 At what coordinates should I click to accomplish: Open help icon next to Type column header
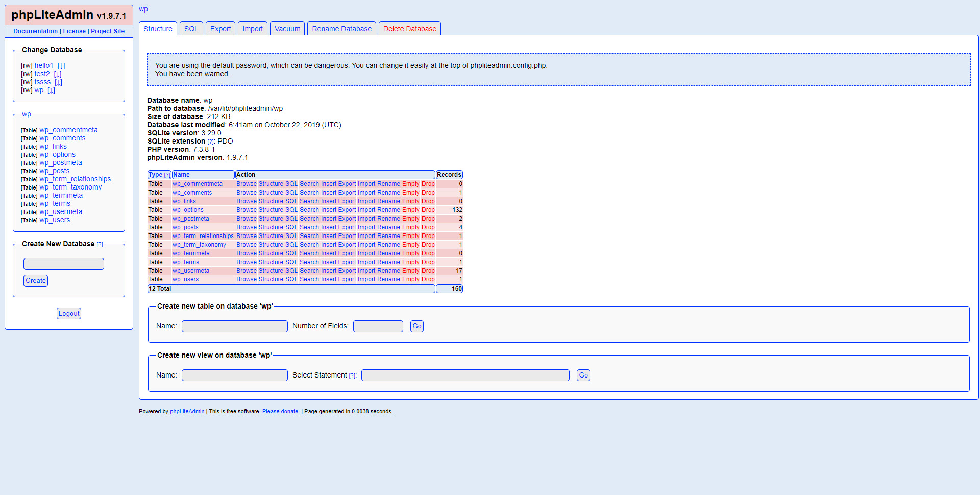(167, 175)
